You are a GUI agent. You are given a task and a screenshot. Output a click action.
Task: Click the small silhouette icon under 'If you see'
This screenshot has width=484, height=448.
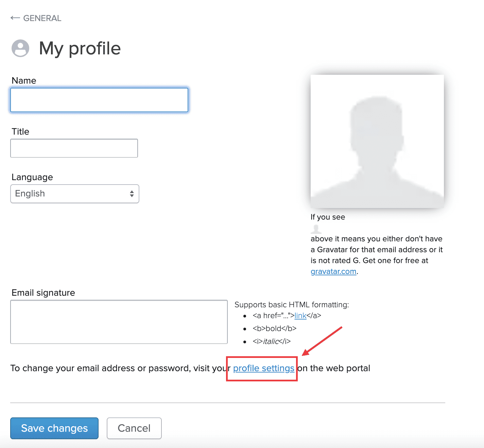(316, 228)
